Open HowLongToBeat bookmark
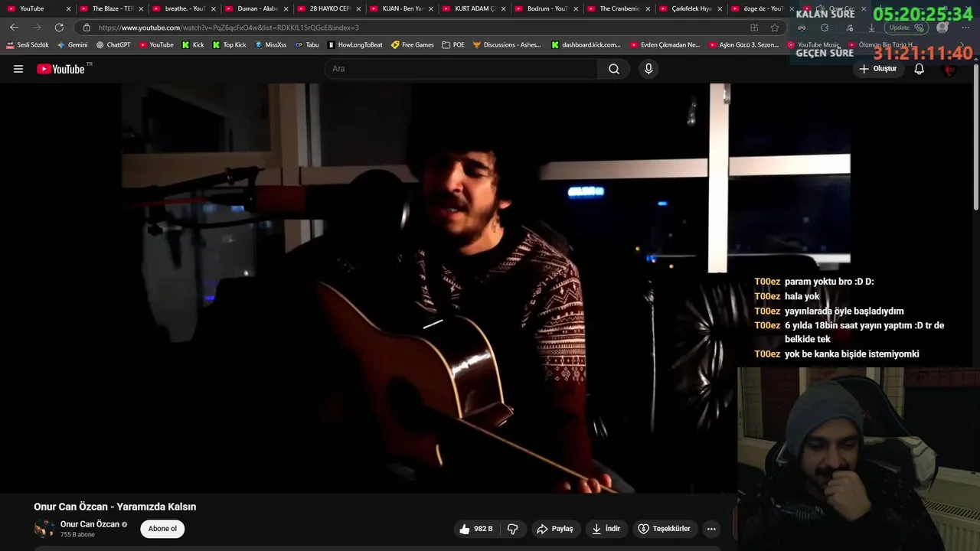The image size is (980, 551). (x=355, y=45)
